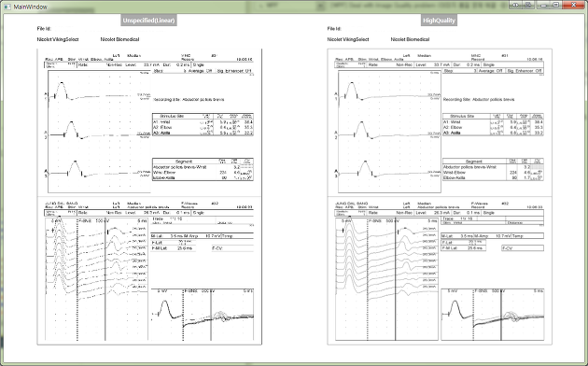Click 'Stimulus Site' table header in Unspecified(Linear) report
588x366 pixels.
(172, 117)
